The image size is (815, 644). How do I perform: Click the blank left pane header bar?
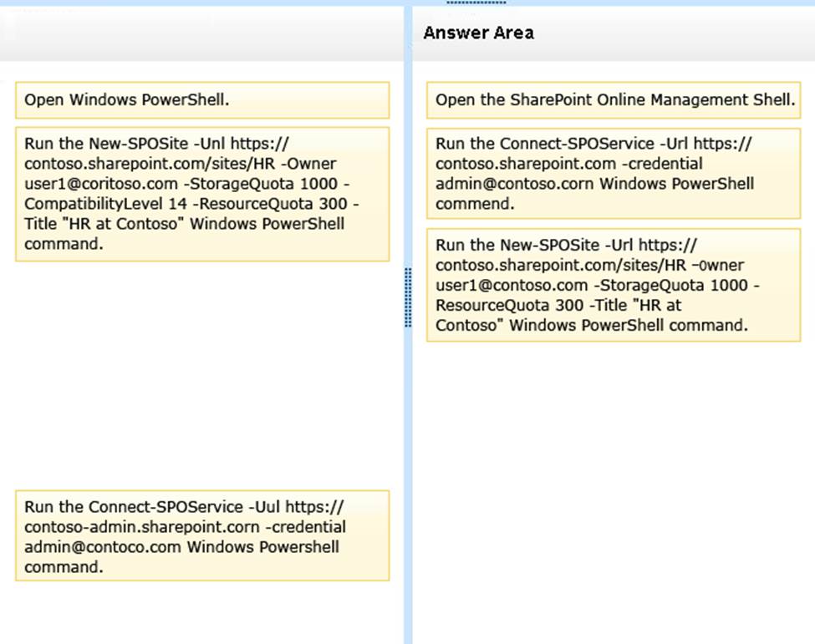tap(201, 33)
